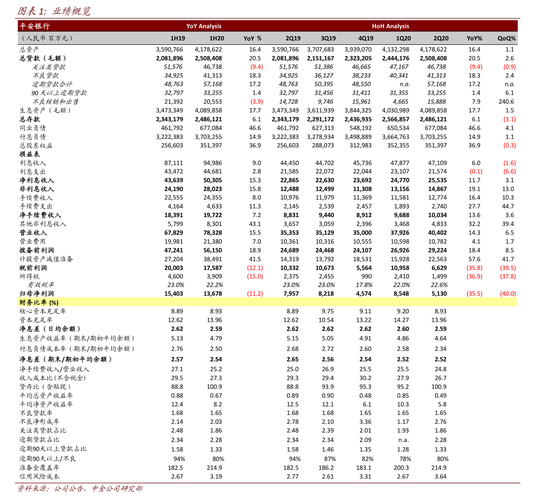Click the 1Q20 provision coverage value '200.3'
Viewport: 535px width, 500px height.
click(401, 468)
